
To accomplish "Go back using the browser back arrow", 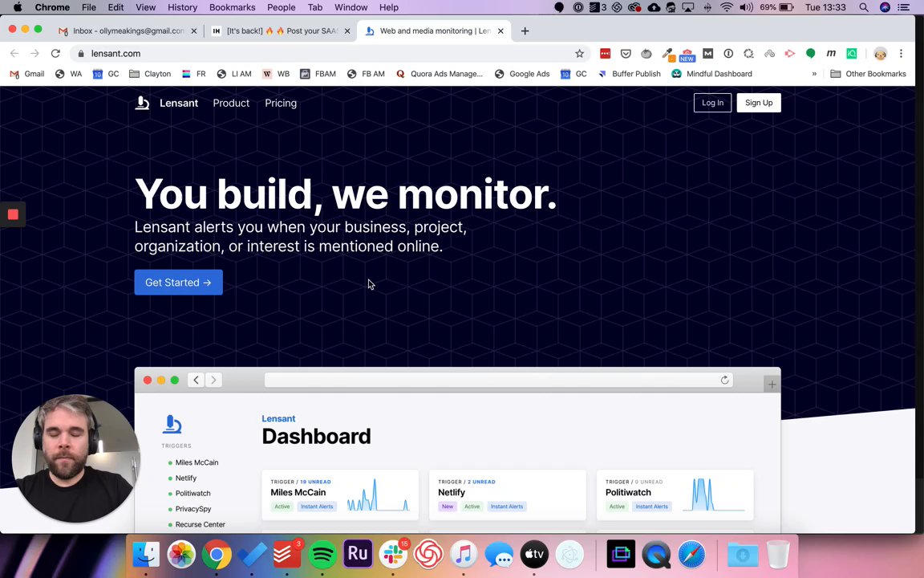I will tap(14, 53).
